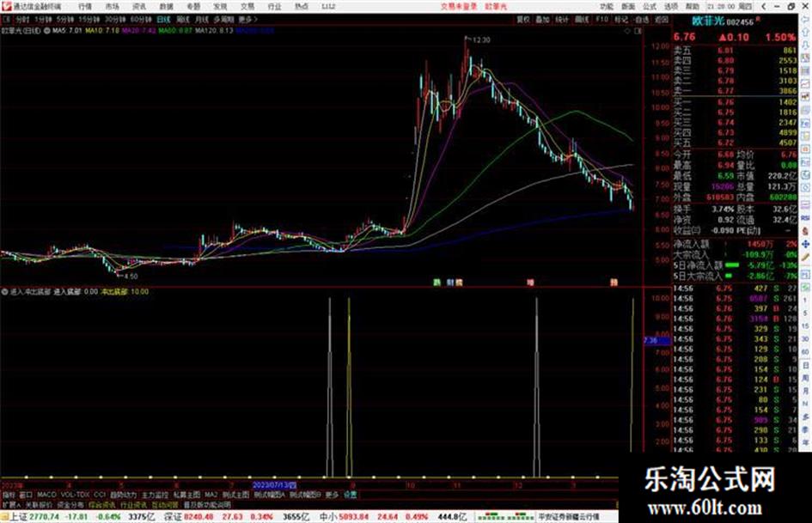The image size is (812, 523).
Task: Click the 叠加 overlay button
Action: (x=542, y=20)
